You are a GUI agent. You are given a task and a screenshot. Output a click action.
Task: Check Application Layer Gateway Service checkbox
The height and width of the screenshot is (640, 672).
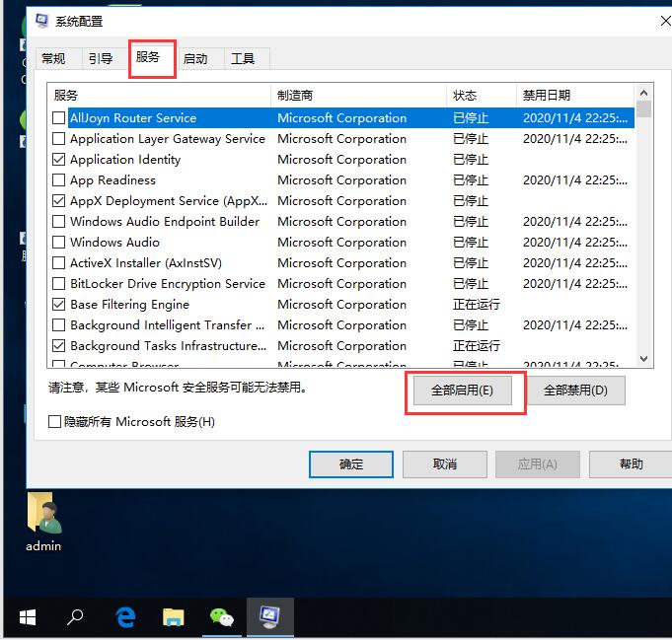[59, 139]
